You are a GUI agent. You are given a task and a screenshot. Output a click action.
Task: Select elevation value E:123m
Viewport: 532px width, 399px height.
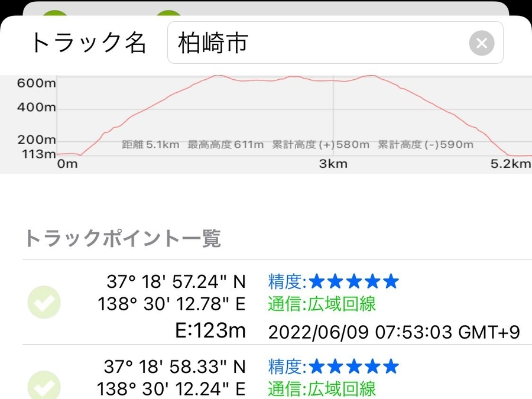(210, 330)
